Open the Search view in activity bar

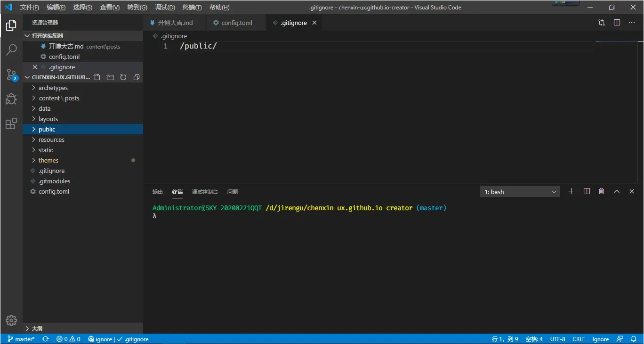pos(11,49)
